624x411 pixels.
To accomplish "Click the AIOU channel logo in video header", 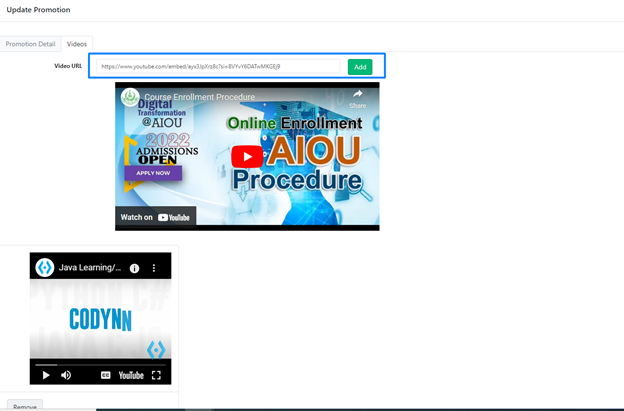I will pos(130,97).
